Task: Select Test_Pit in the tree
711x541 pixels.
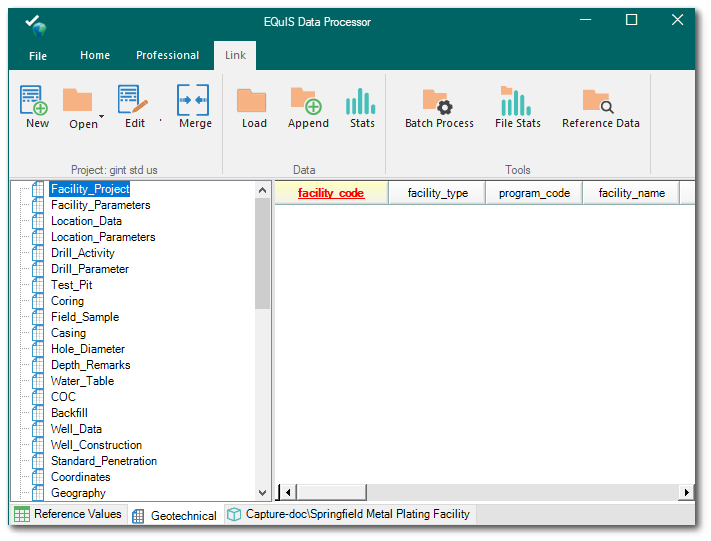Action: click(x=72, y=285)
